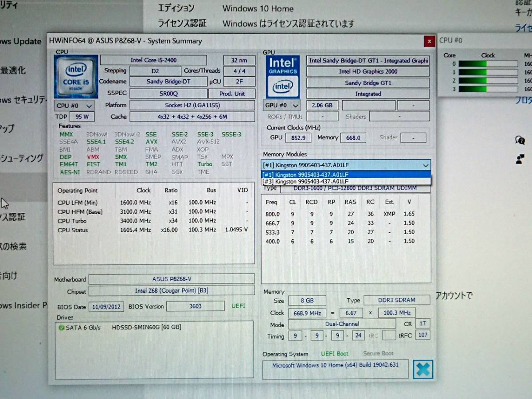Click the Core 2 clock bar in CPU #0 window

pos(488,81)
